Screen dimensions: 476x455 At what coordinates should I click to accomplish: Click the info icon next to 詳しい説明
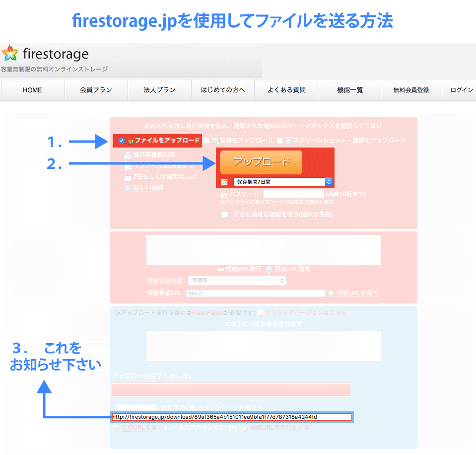point(128,188)
